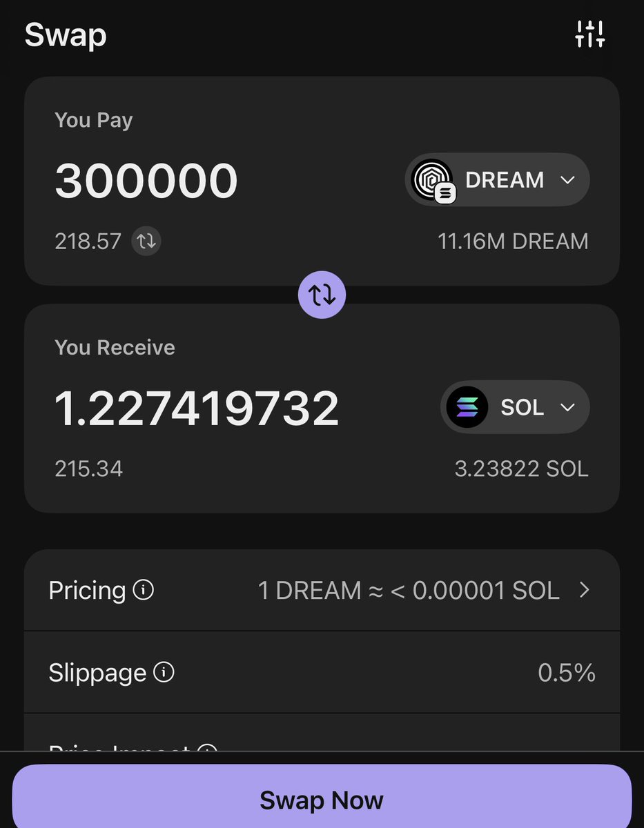Click the 1.227419732 receive amount field
Viewport: 644px width, 828px height.
(197, 408)
